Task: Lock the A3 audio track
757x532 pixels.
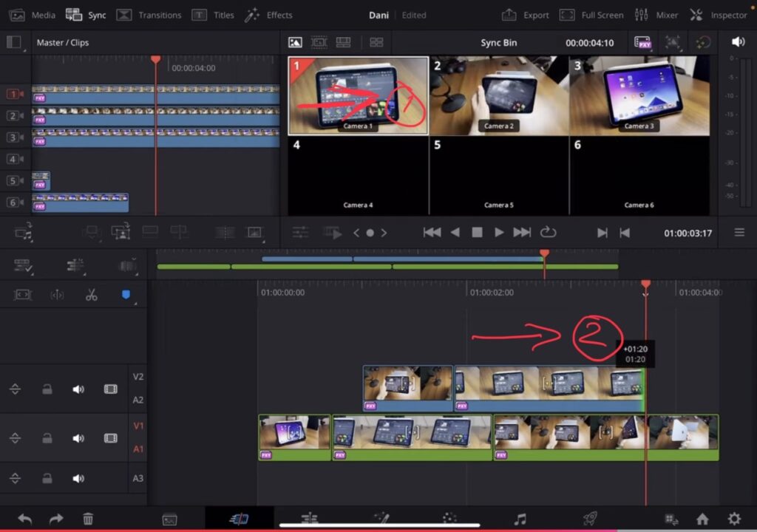Action: click(x=47, y=478)
